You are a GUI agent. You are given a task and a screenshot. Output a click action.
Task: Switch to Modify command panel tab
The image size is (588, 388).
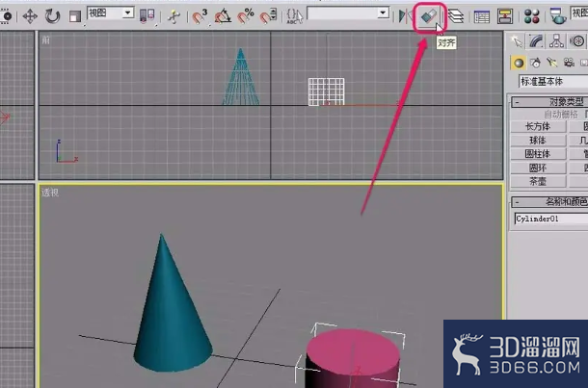[537, 41]
